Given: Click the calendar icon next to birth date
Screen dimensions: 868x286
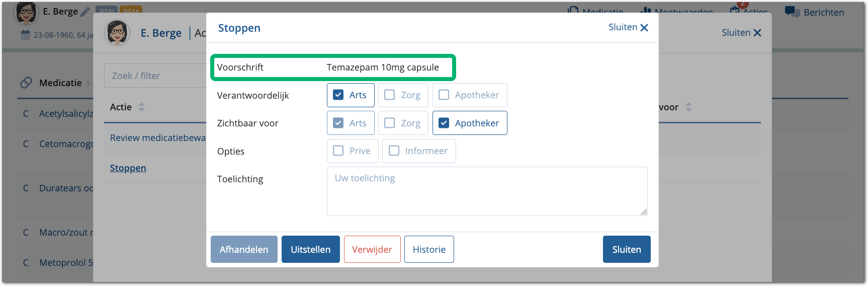Looking at the screenshot, I should click(x=26, y=35).
